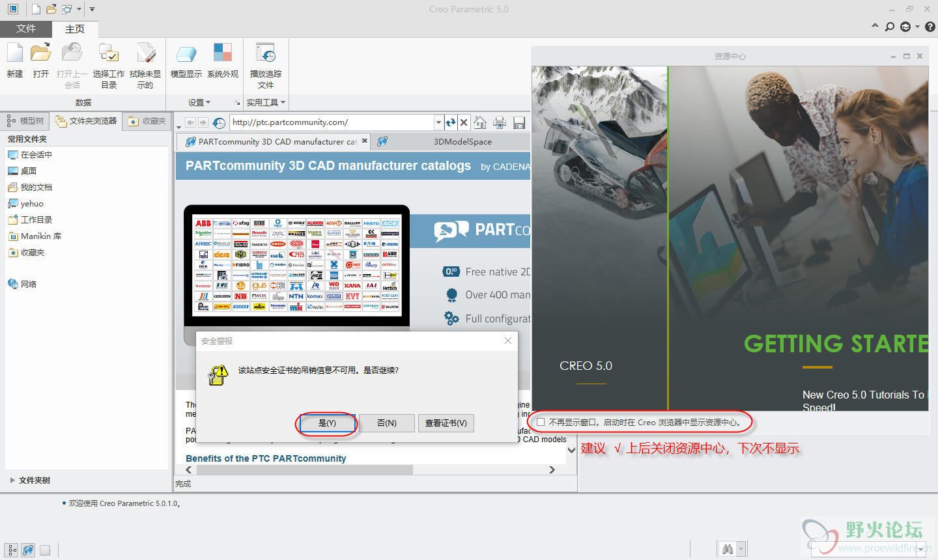Click 查看证书(V) button
This screenshot has width=938, height=560.
coord(446,423)
